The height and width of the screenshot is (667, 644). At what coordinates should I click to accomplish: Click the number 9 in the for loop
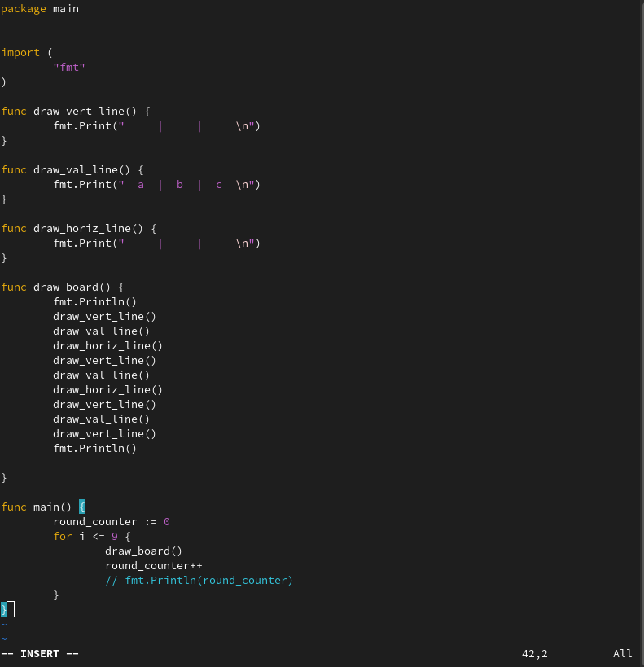(115, 537)
